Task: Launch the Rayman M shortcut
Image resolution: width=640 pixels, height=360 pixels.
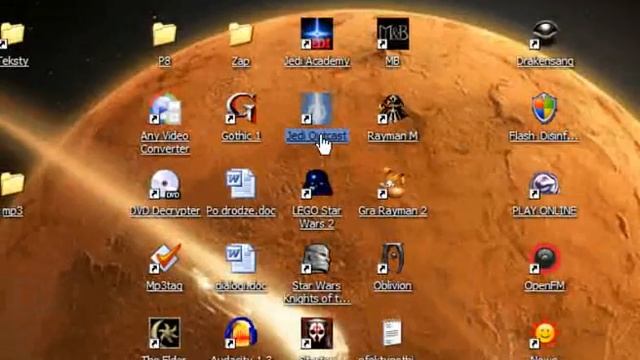Action: coord(393,109)
